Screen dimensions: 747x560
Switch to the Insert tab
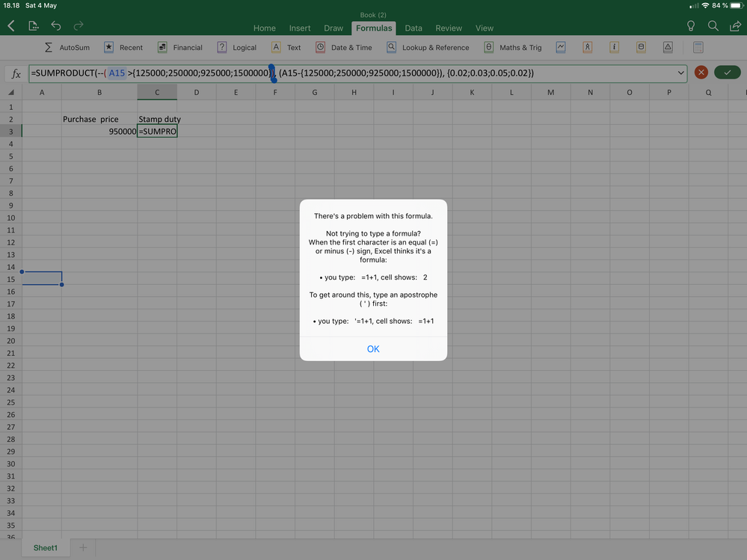(300, 28)
